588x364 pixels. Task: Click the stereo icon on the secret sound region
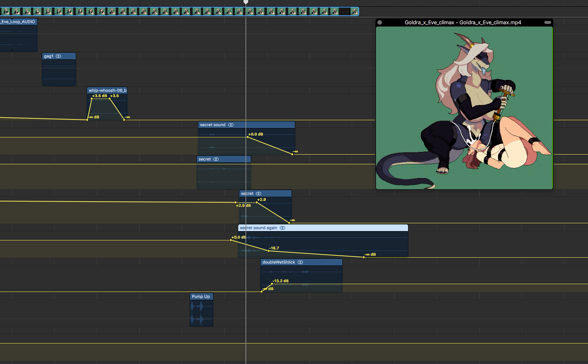(231, 125)
